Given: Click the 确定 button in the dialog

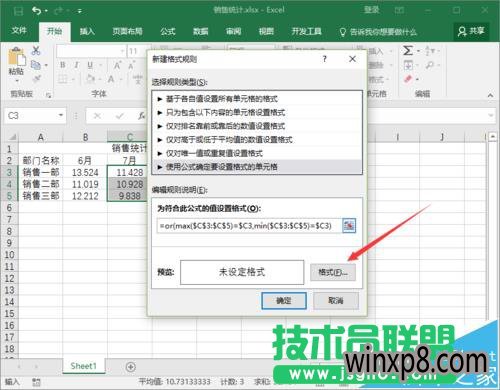Looking at the screenshot, I should point(284,301).
